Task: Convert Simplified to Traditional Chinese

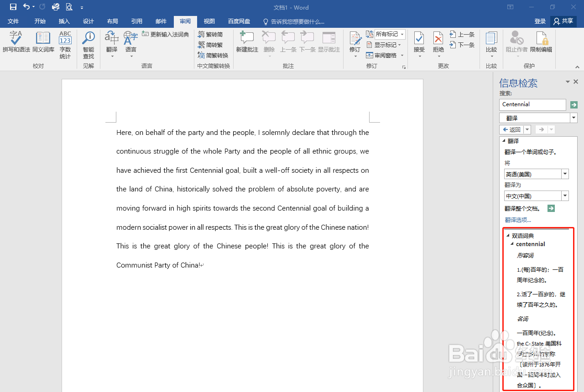Action: click(210, 45)
